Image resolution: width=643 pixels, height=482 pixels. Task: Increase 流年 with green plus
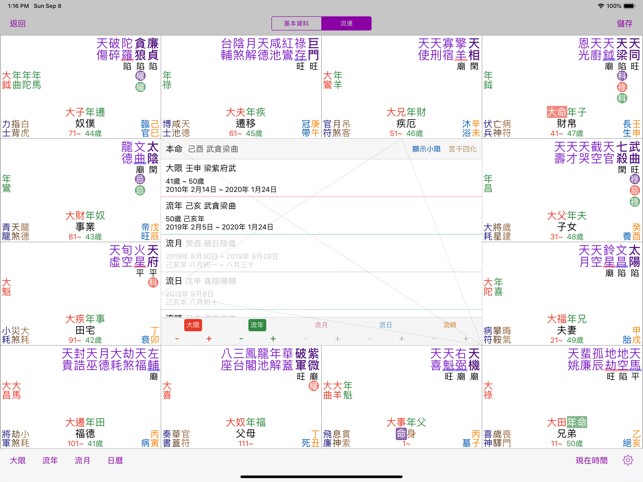(273, 338)
